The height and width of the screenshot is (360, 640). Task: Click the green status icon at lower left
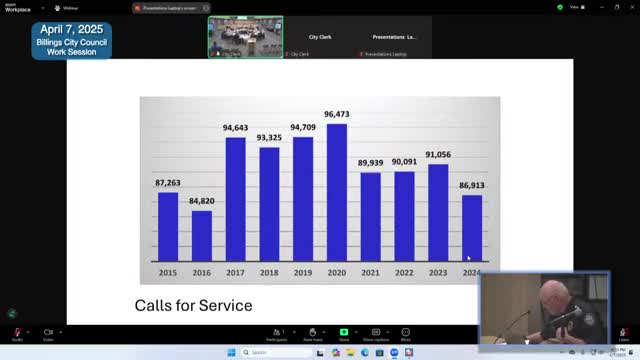tap(12, 313)
